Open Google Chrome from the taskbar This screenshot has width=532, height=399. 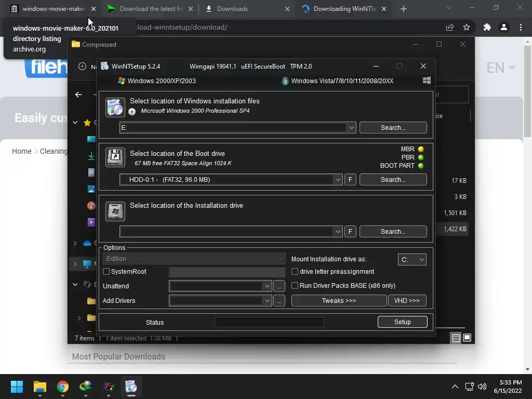pyautogui.click(x=63, y=387)
